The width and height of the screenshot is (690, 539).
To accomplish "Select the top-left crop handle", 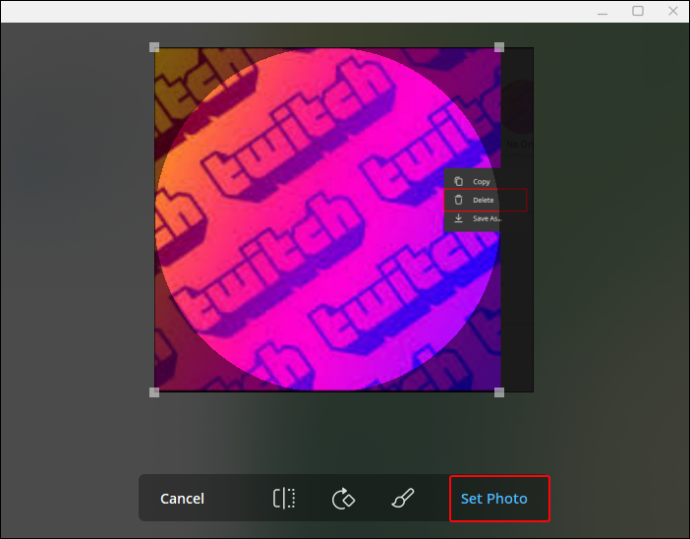I will [154, 47].
